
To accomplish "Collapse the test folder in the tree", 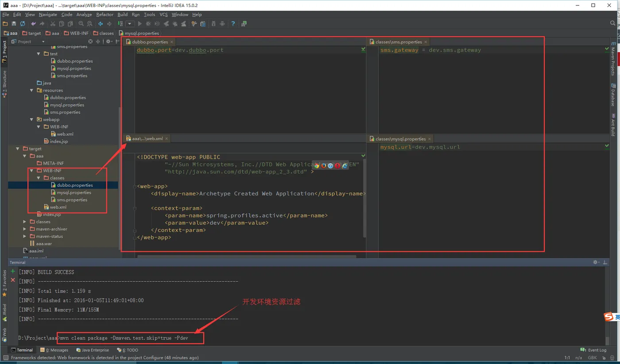I will [39, 54].
